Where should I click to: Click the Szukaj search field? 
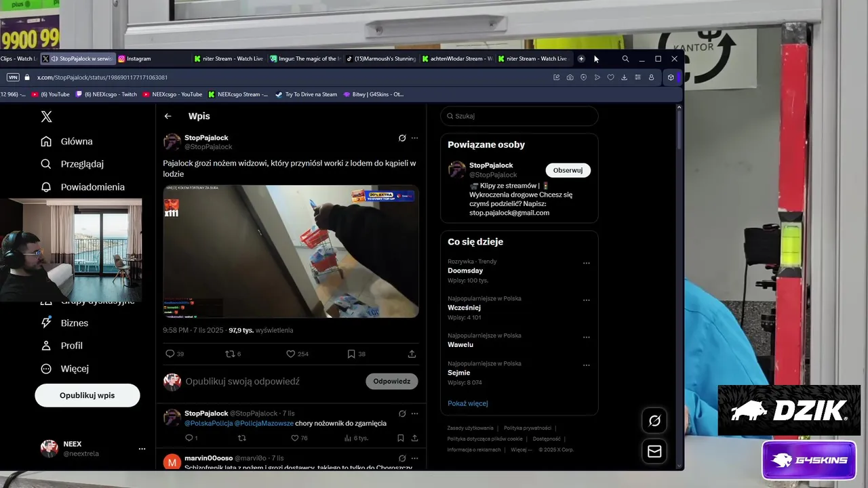pos(519,116)
